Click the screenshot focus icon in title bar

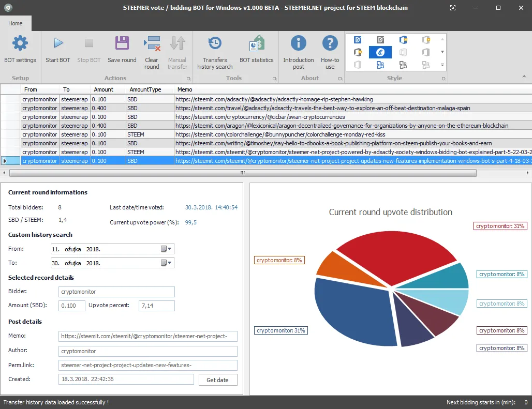tap(453, 8)
